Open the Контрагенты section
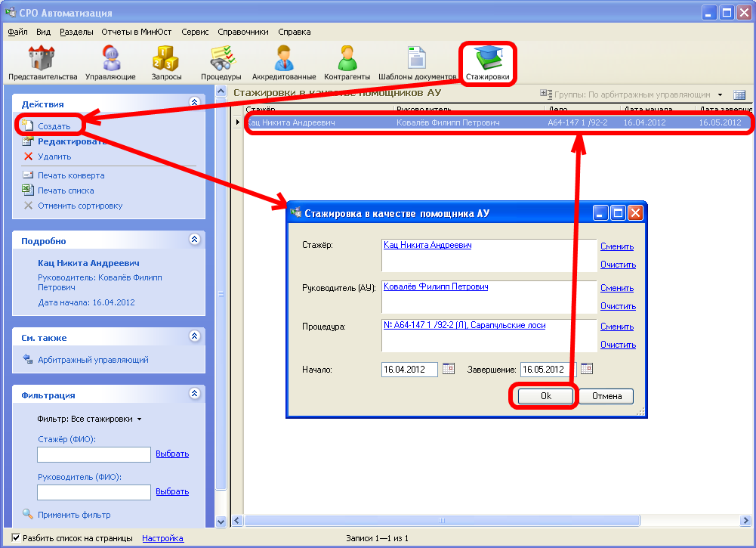Viewport: 756px width, 548px height. pyautogui.click(x=347, y=62)
